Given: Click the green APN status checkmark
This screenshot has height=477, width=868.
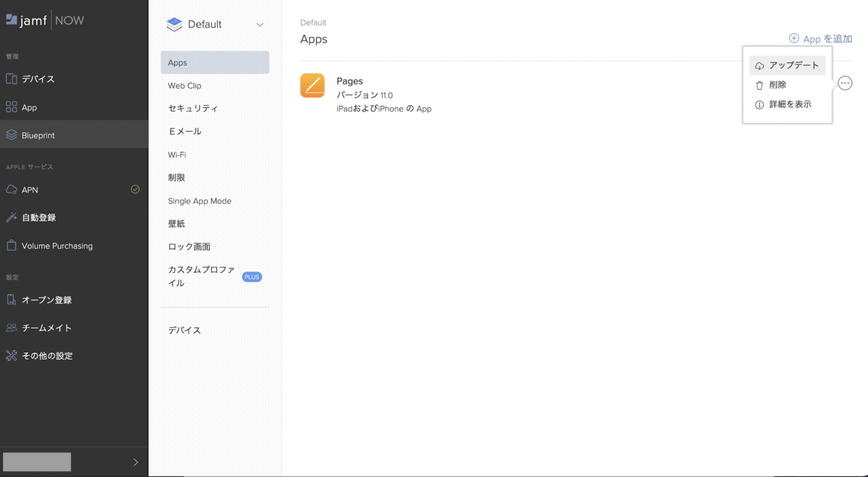Looking at the screenshot, I should click(x=135, y=190).
